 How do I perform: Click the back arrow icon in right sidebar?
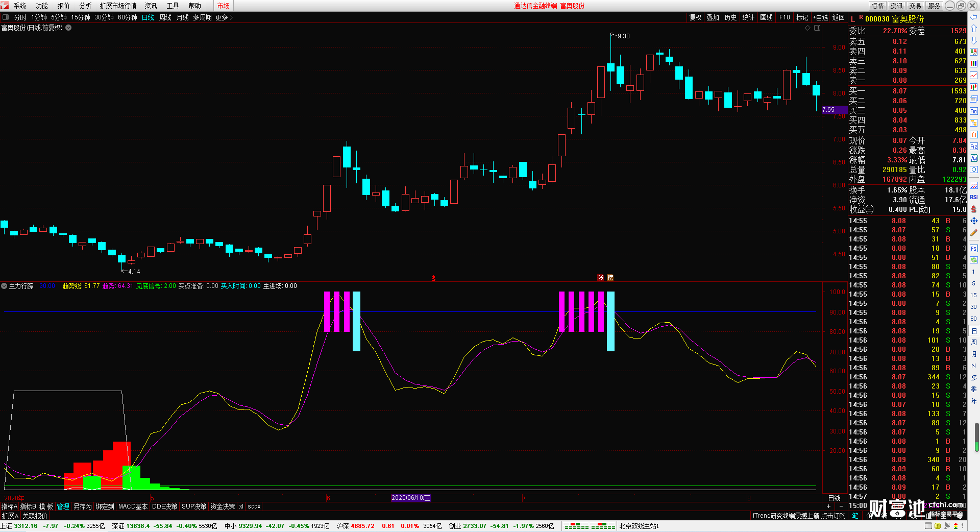tap(974, 17)
